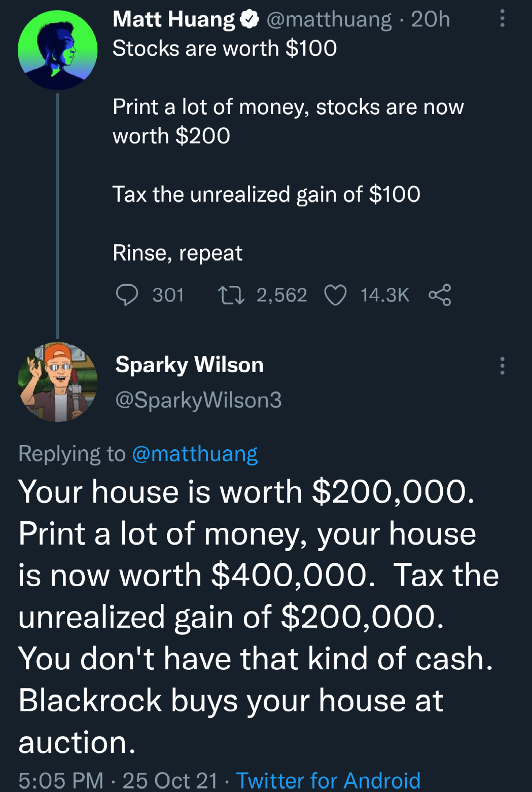Open reply on Matt Huang's tweet
The width and height of the screenshot is (532, 792).
point(127,295)
